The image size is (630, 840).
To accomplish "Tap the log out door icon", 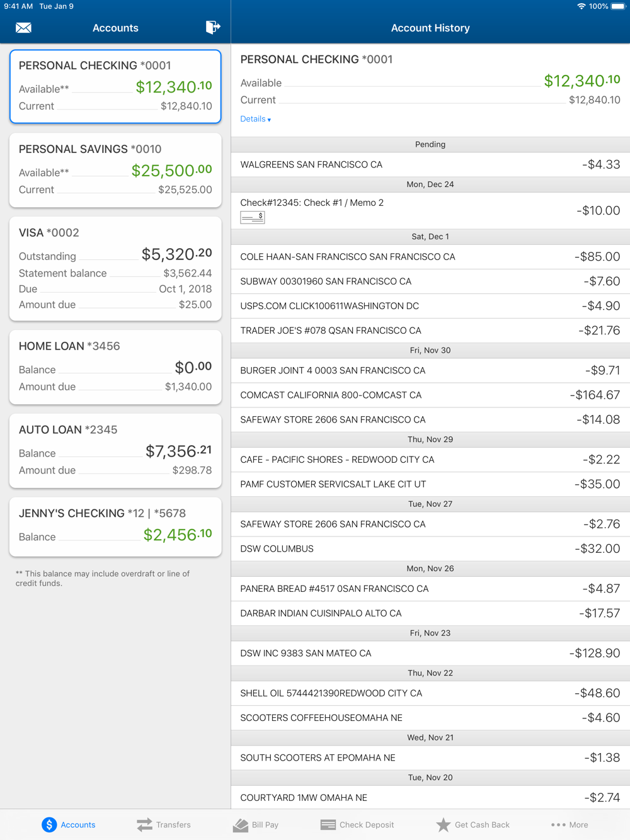I will 213,27.
